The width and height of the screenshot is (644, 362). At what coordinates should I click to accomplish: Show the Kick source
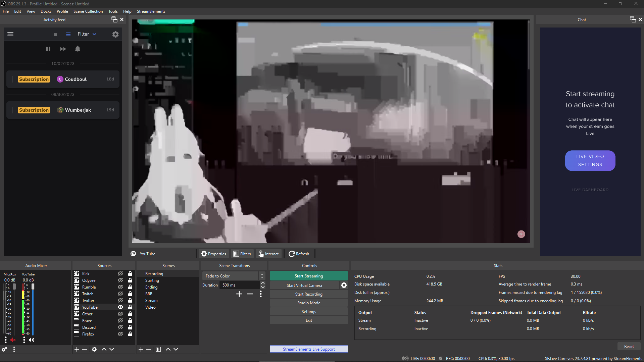point(120,273)
